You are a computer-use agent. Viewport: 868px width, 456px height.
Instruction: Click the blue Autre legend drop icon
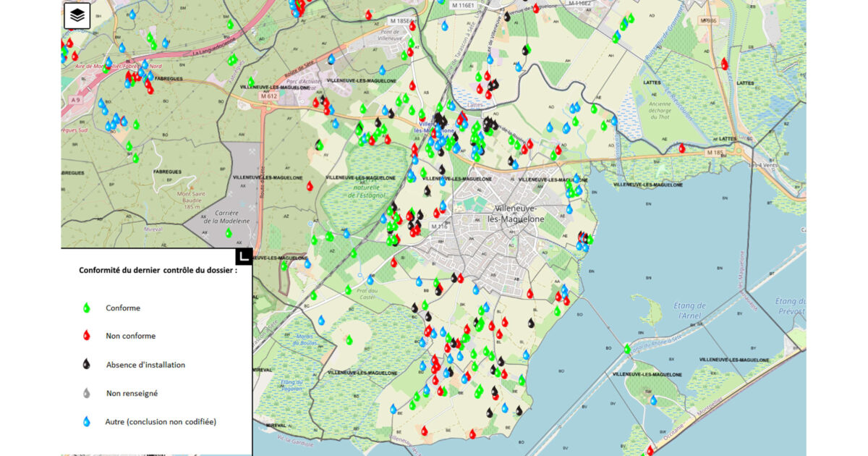click(87, 421)
